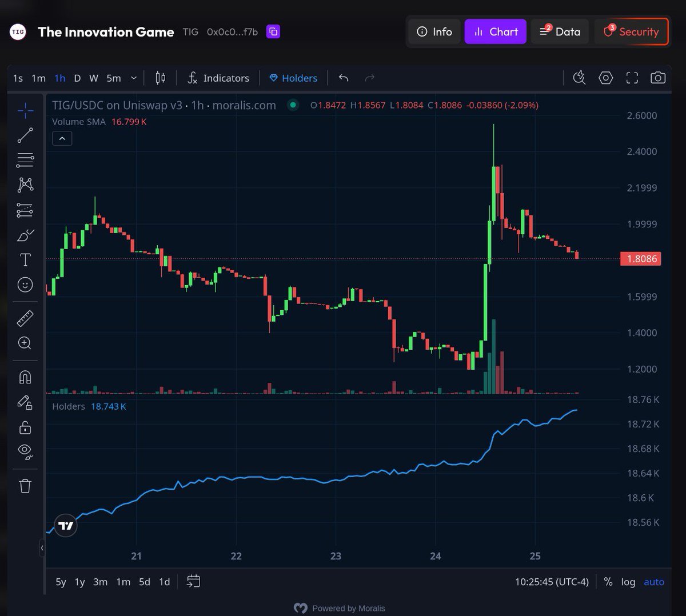The height and width of the screenshot is (616, 686).
Task: Select the crosshair cursor tool
Action: tap(25, 110)
